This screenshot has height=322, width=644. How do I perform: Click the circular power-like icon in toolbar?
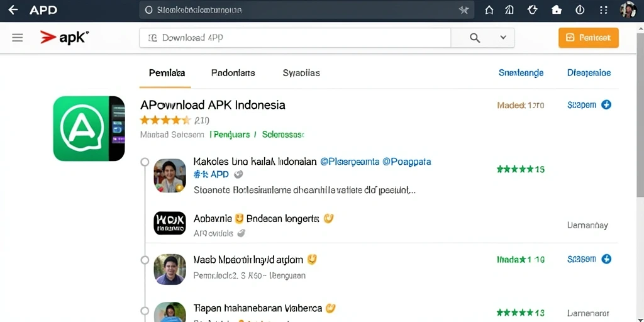click(579, 10)
